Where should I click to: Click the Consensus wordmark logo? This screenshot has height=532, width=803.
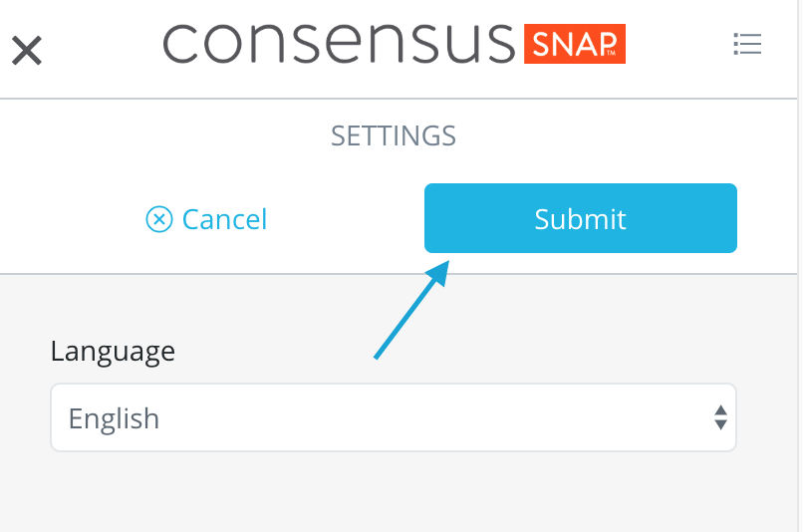[339, 44]
